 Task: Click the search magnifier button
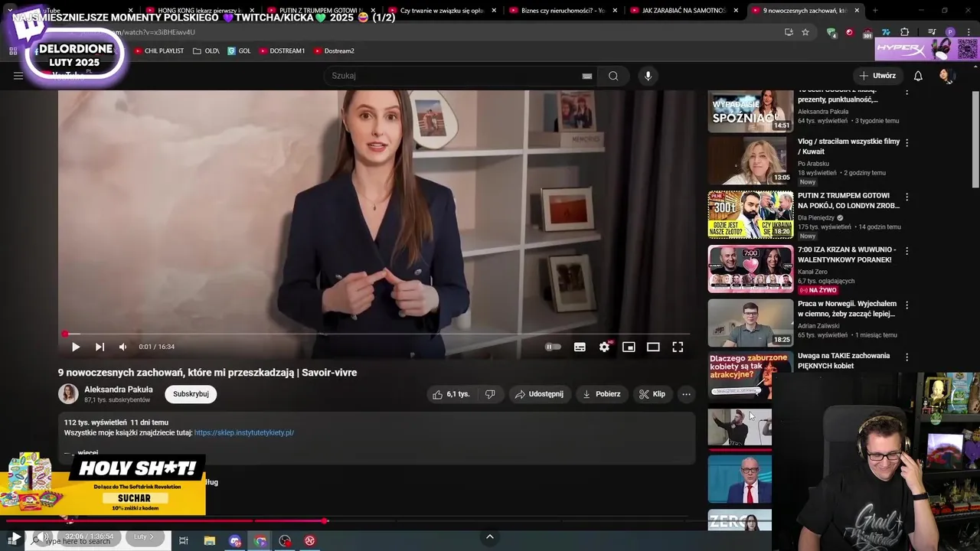pyautogui.click(x=613, y=76)
